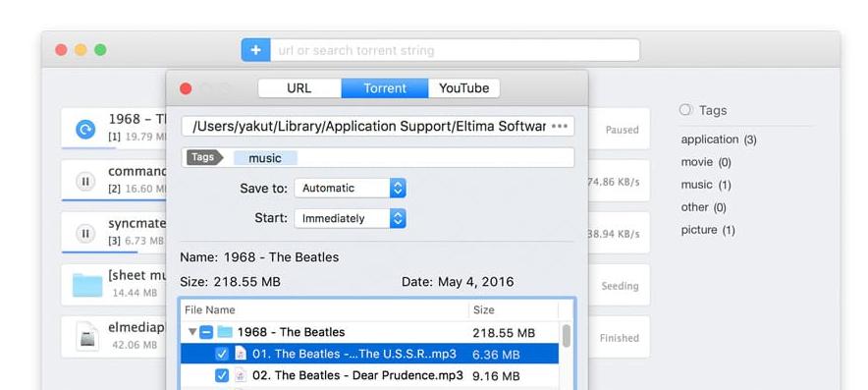
Task: Click the url or search torrent string field
Action: click(x=455, y=50)
